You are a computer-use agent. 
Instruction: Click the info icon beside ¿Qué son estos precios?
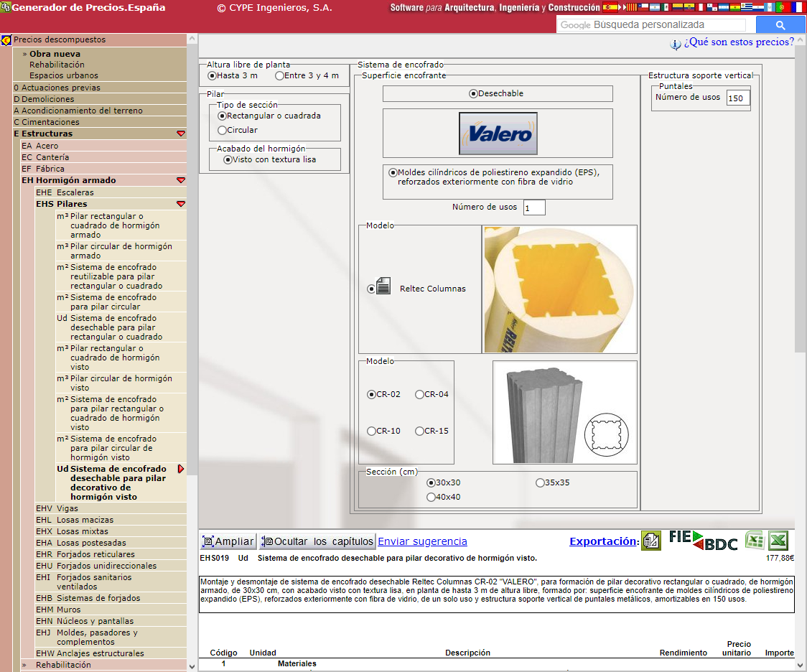(x=675, y=45)
